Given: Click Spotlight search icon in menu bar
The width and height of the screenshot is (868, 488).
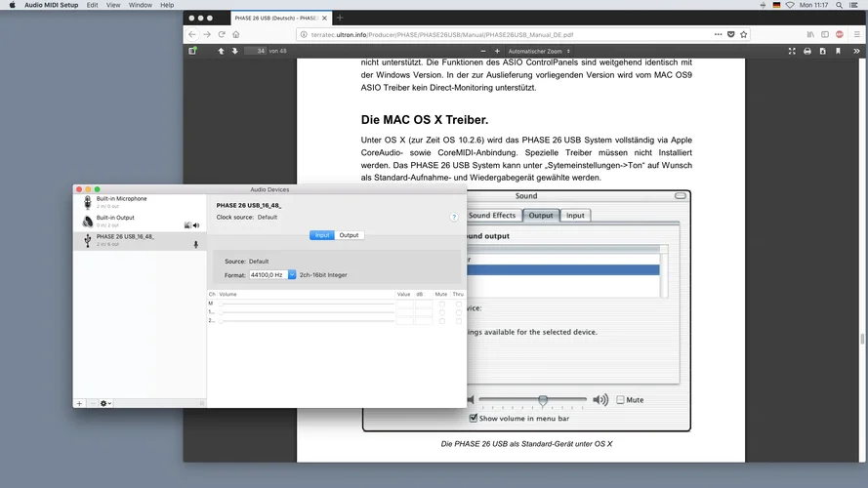Looking at the screenshot, I should pos(840,5).
